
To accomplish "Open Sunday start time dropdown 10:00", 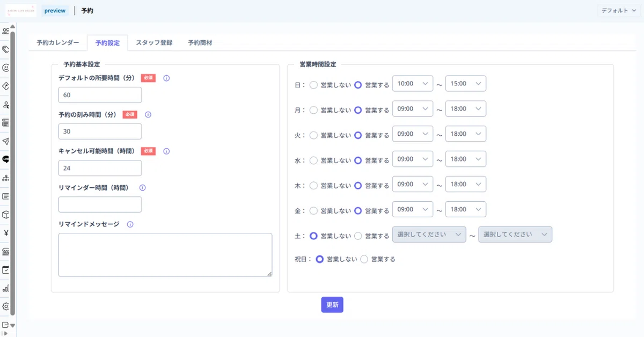I will pyautogui.click(x=413, y=83).
